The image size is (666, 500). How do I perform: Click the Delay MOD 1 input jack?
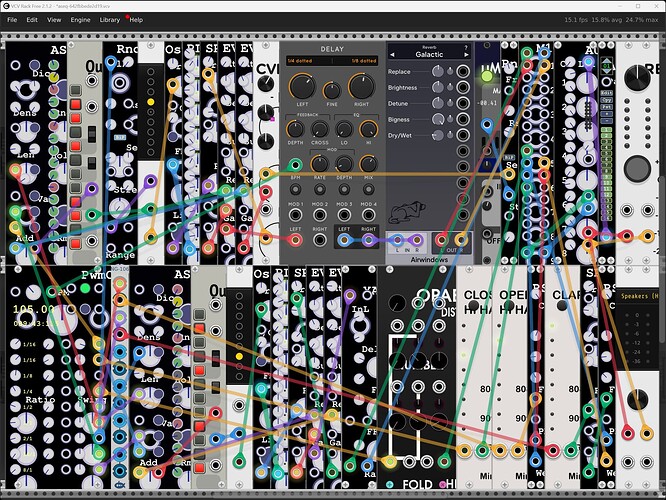coord(295,215)
